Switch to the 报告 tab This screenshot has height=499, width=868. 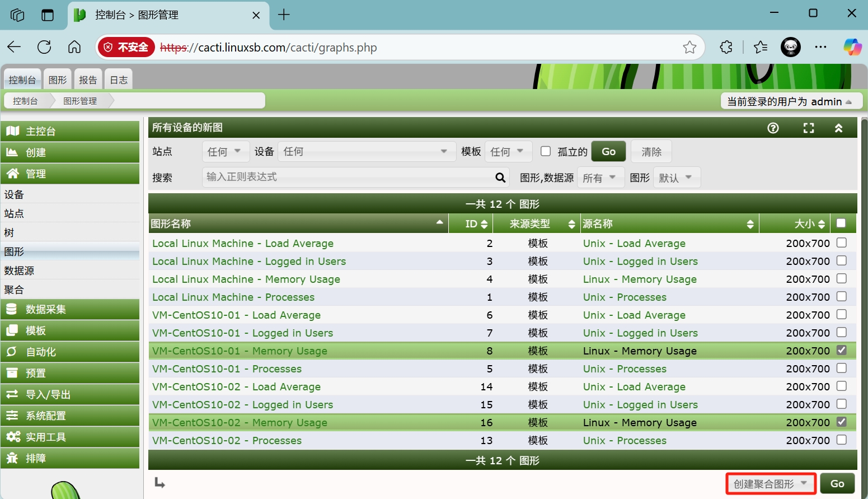[x=88, y=80]
